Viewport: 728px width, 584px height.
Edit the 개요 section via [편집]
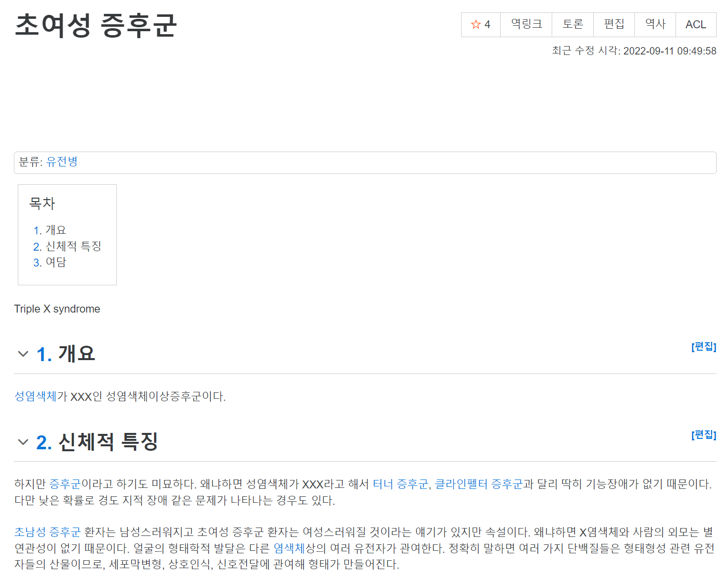coord(703,347)
